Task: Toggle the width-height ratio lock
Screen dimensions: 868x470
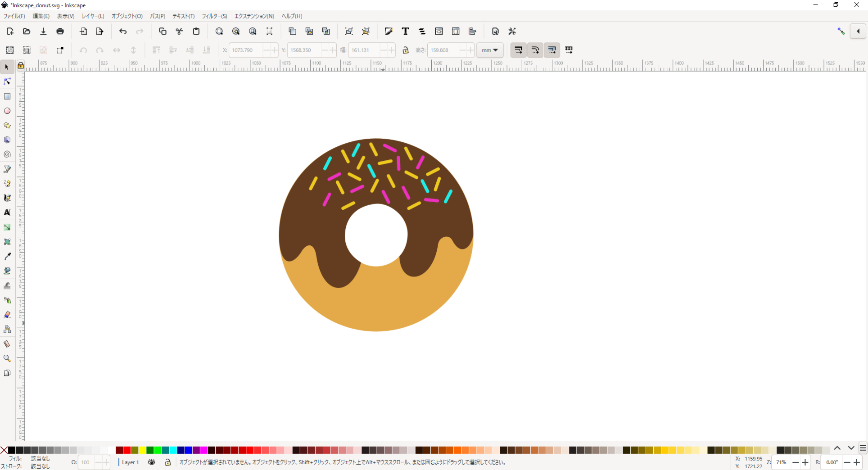Action: coord(405,50)
